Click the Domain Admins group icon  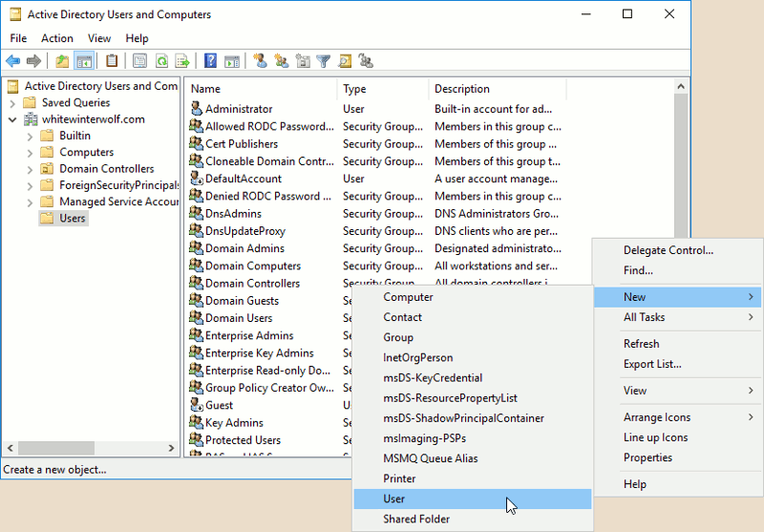pyautogui.click(x=197, y=247)
